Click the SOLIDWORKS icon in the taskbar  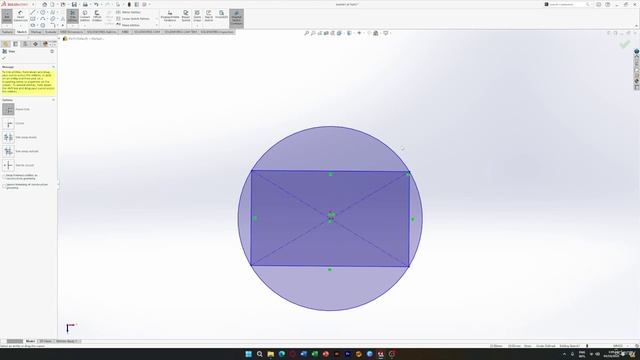click(x=380, y=354)
